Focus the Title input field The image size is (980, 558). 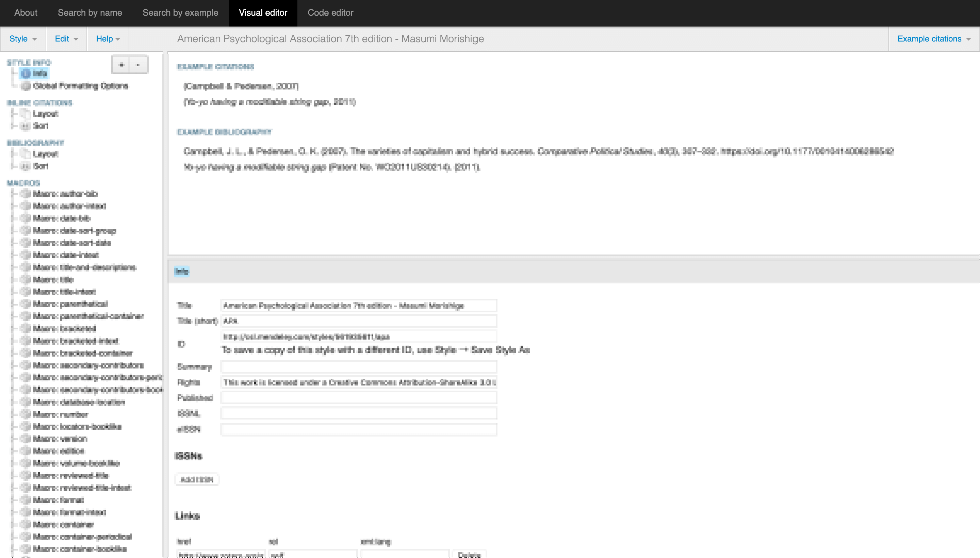point(359,306)
